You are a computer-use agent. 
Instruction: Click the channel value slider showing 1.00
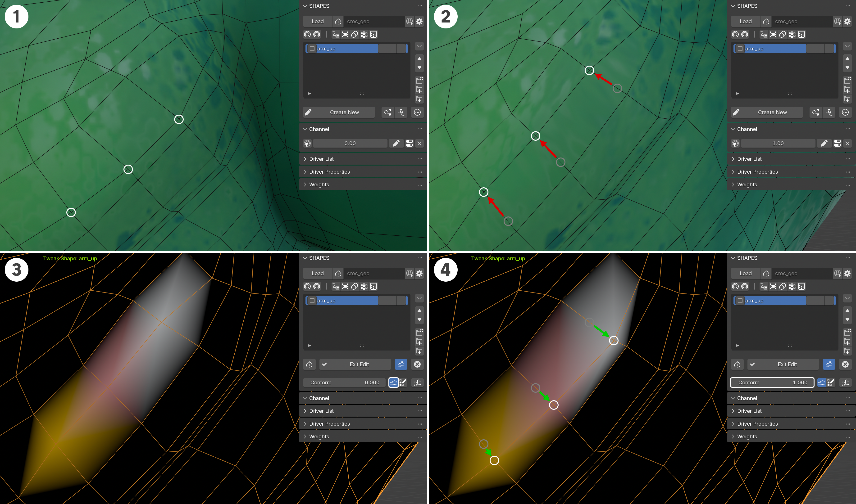click(778, 143)
